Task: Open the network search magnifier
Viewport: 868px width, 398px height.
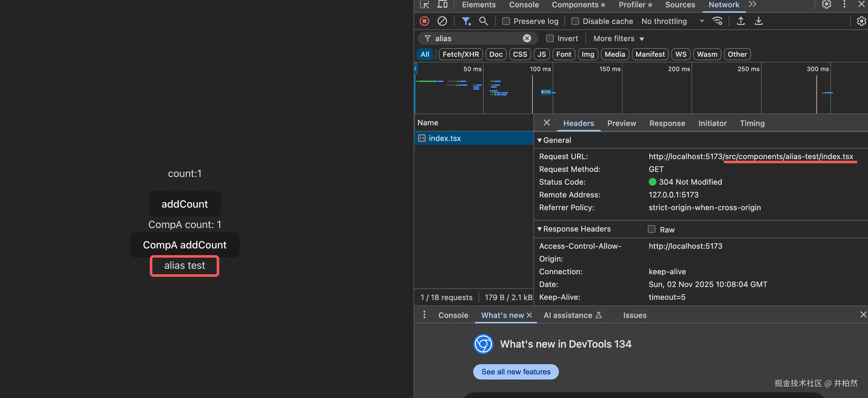Action: [483, 21]
